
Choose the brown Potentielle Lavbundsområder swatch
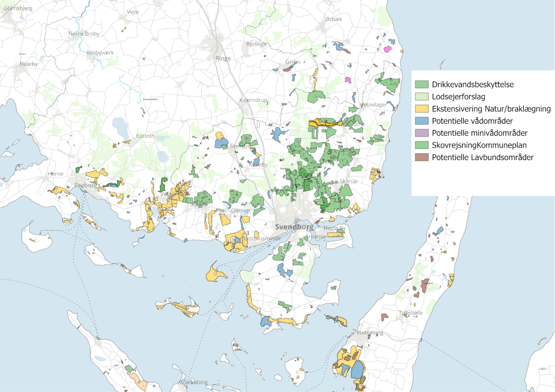coord(422,157)
